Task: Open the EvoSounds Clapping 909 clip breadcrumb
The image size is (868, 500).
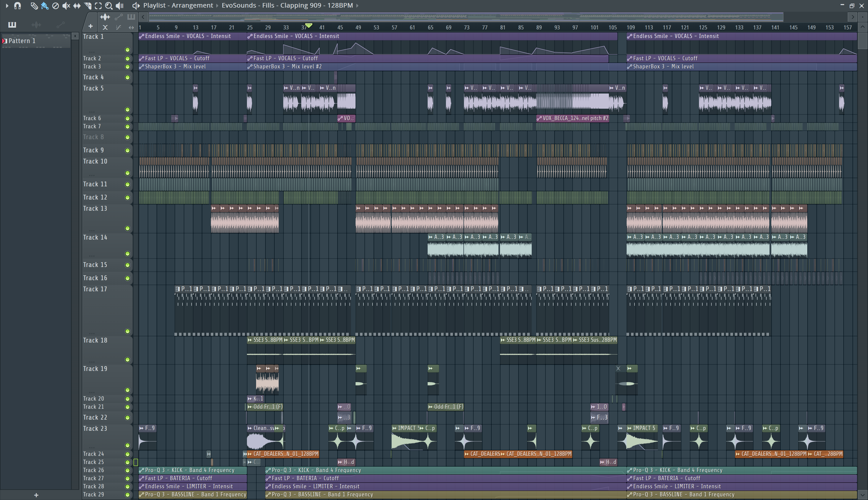Action: pos(287,6)
